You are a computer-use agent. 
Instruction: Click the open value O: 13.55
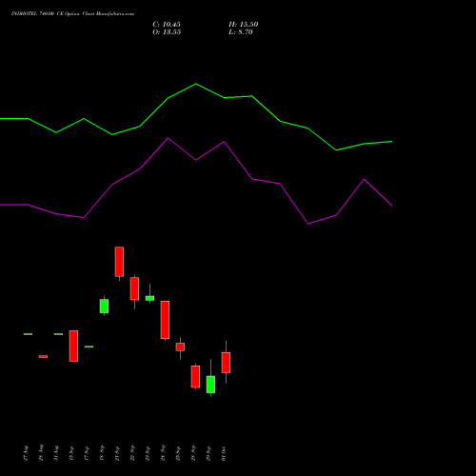click(x=167, y=32)
